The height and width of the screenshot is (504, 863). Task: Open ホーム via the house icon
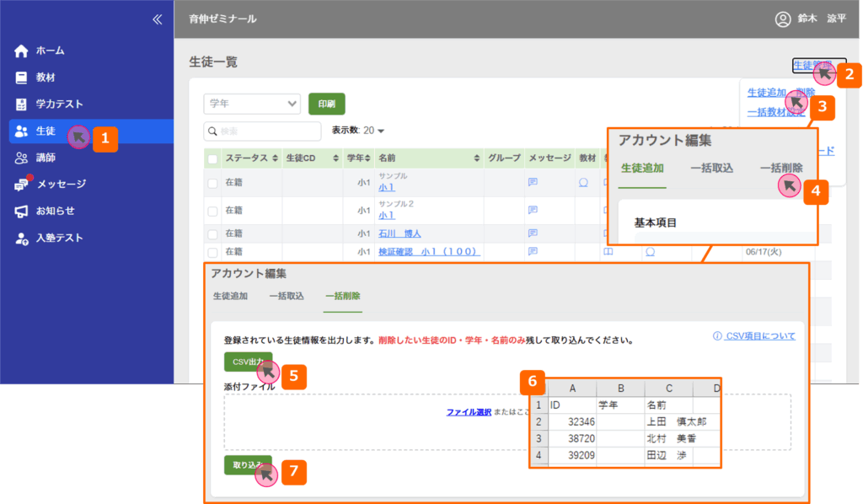point(22,51)
